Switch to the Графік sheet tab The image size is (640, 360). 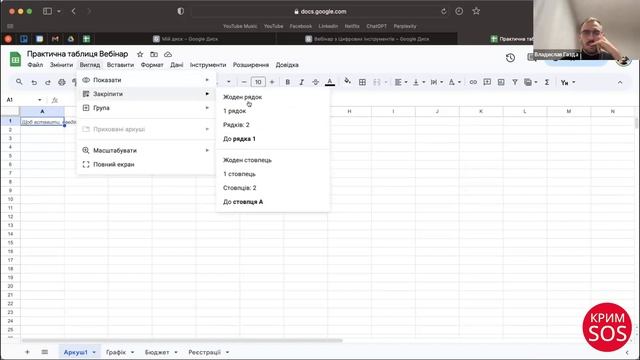pos(116,352)
